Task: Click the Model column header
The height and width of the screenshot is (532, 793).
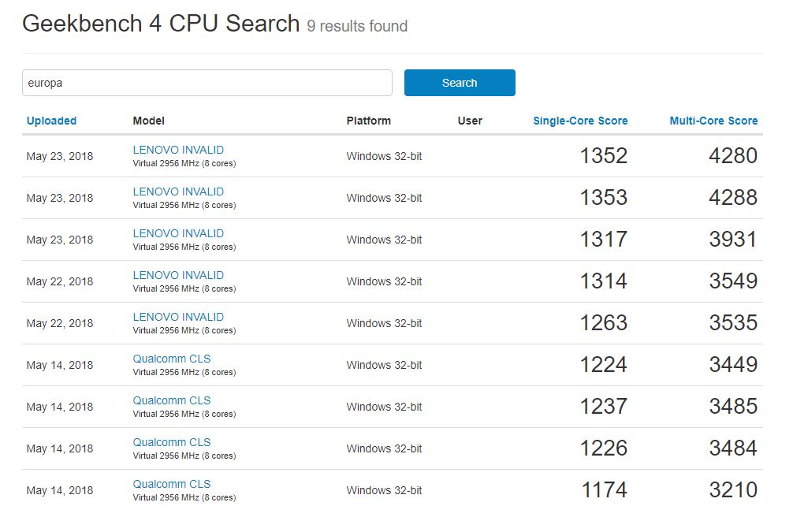Action: (148, 121)
